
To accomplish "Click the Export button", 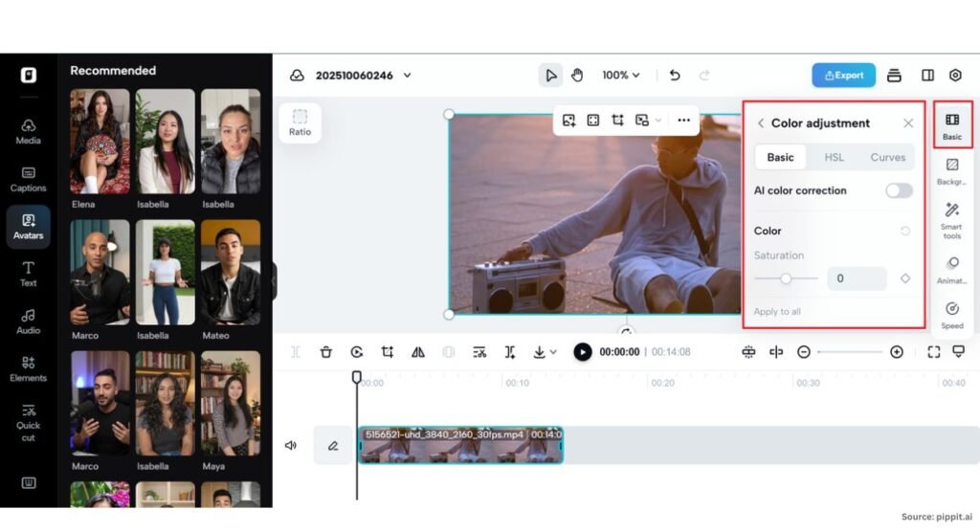I will [x=843, y=75].
